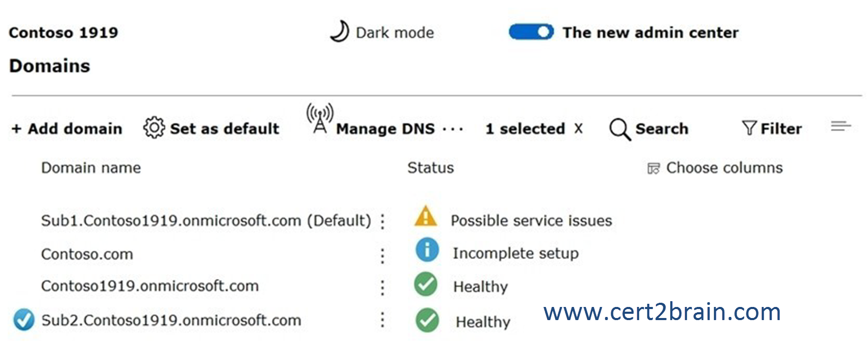Click the Possible service issues warning icon
Viewport: 868px width, 349px height.
[426, 216]
